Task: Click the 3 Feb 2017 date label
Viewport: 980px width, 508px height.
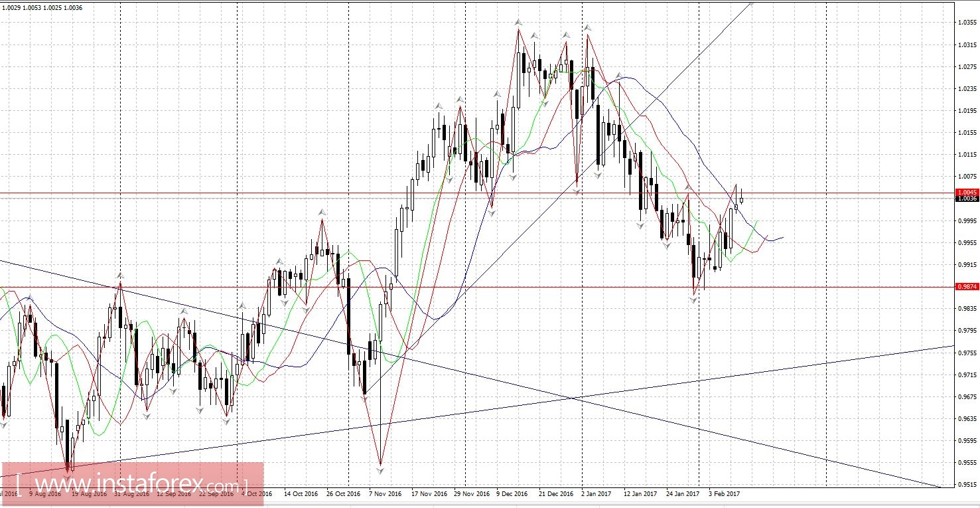Action: pyautogui.click(x=724, y=494)
